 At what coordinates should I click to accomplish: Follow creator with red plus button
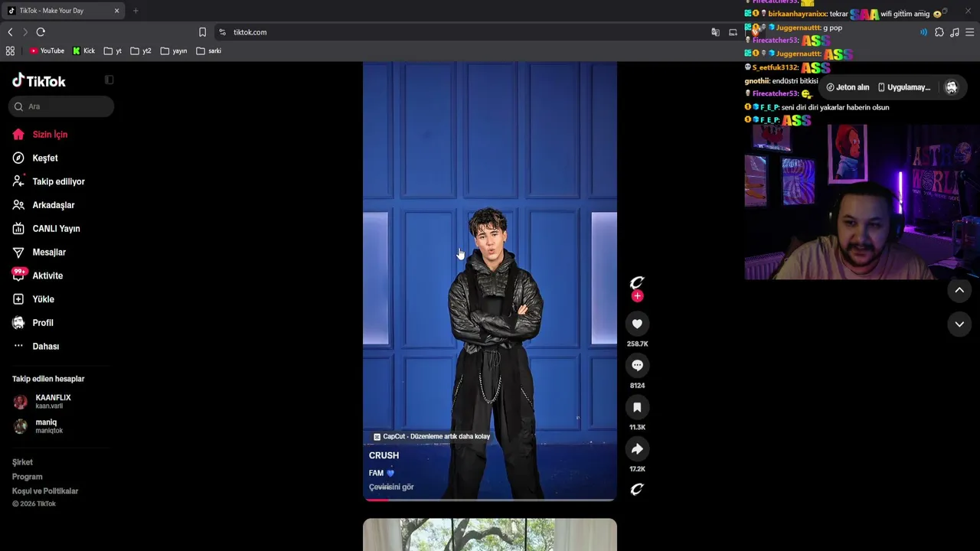[x=637, y=296]
